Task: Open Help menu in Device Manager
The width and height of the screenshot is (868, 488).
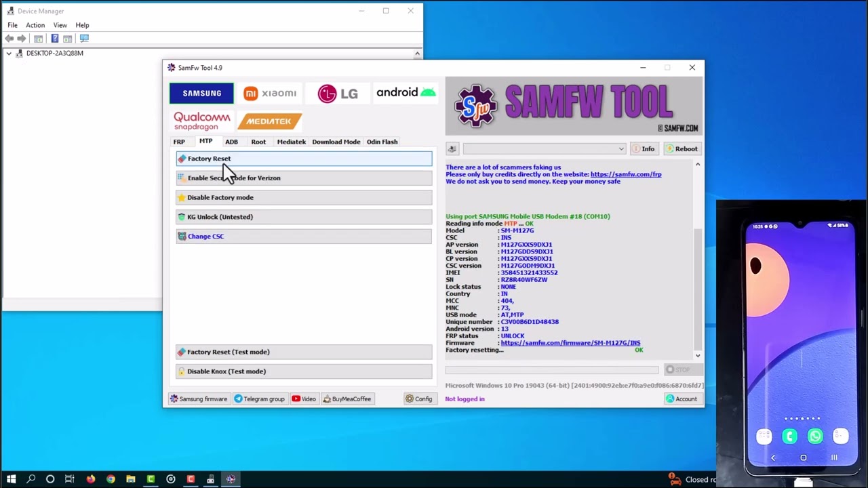Action: pos(82,25)
